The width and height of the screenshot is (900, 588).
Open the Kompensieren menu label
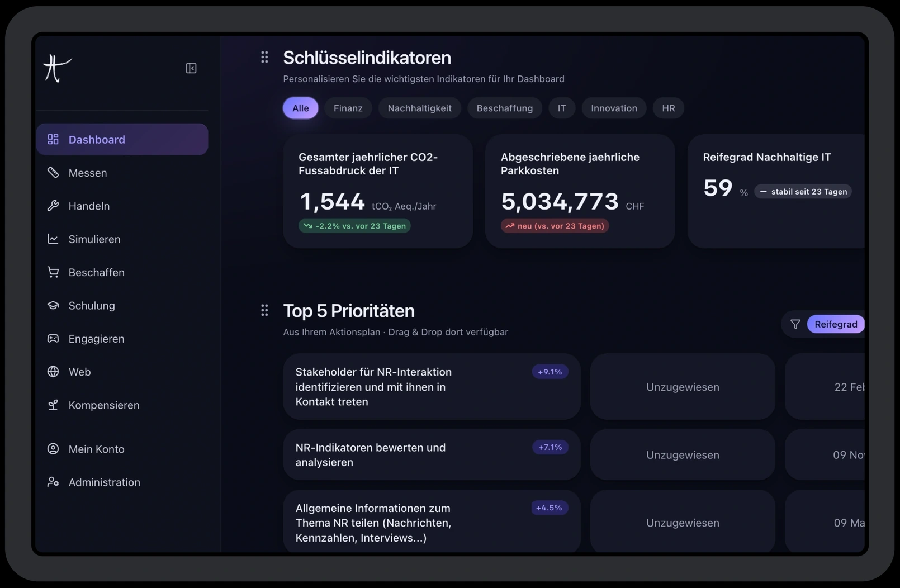(x=104, y=405)
